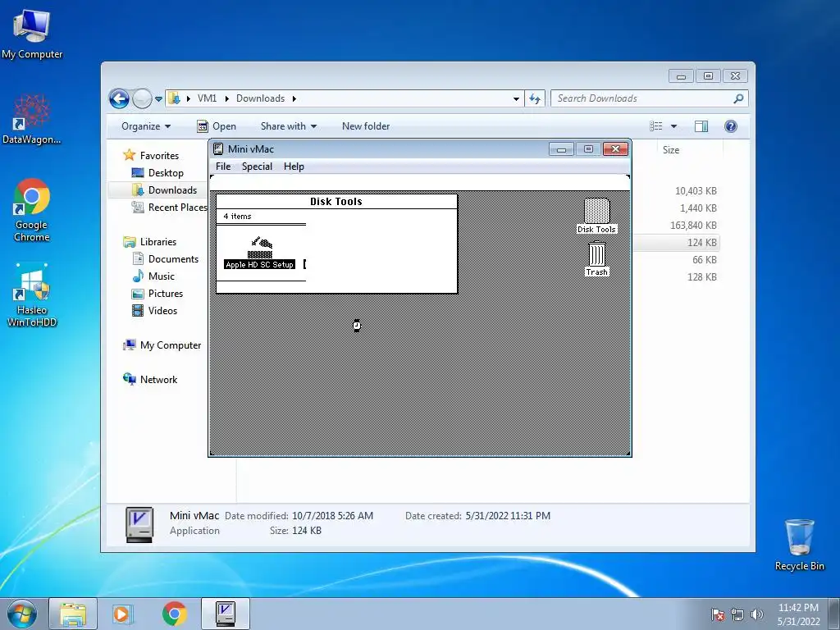Click the 128 KB size entry
The width and height of the screenshot is (840, 630).
click(702, 277)
